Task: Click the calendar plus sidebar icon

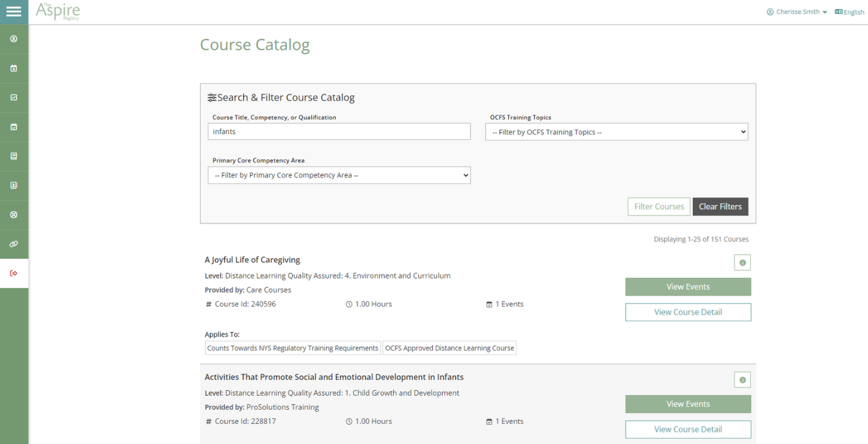Action: pyautogui.click(x=13, y=68)
